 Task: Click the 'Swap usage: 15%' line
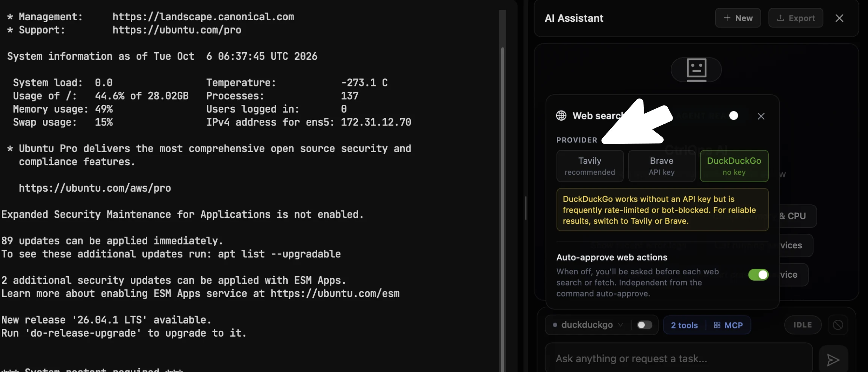[63, 122]
